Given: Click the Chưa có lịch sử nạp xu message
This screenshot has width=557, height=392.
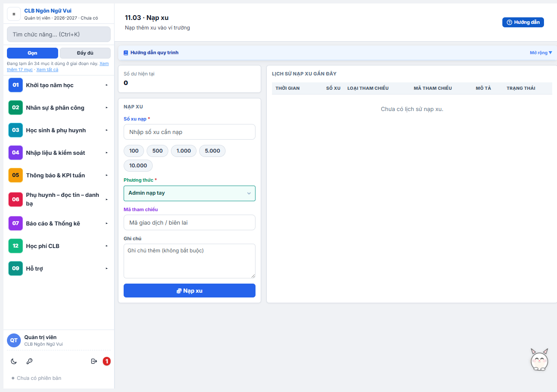Looking at the screenshot, I should (x=412, y=109).
